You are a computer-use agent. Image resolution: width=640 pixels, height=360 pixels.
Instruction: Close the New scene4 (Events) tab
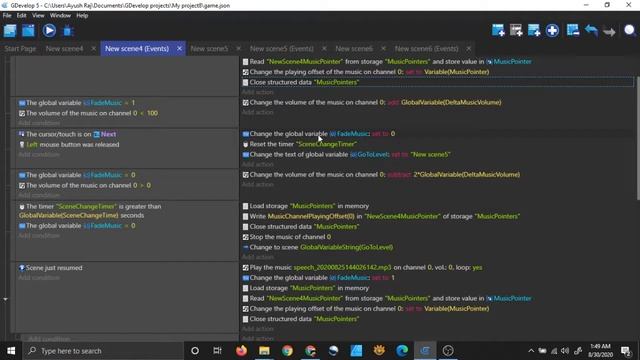pos(179,49)
